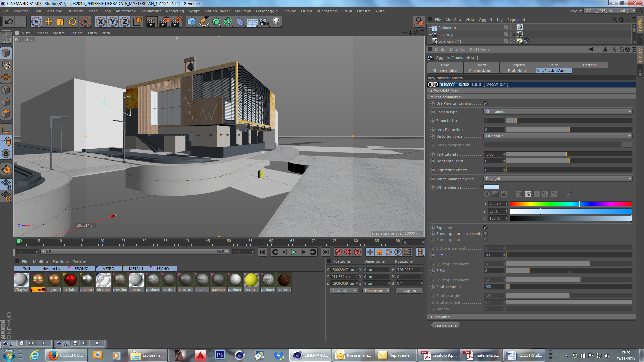Toggle the Exposure checkbox
This screenshot has height=362, width=644.
tap(485, 228)
